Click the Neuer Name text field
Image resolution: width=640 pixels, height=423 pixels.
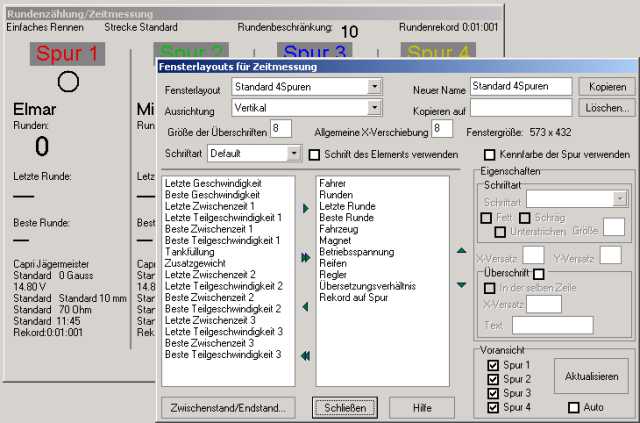pos(520,87)
